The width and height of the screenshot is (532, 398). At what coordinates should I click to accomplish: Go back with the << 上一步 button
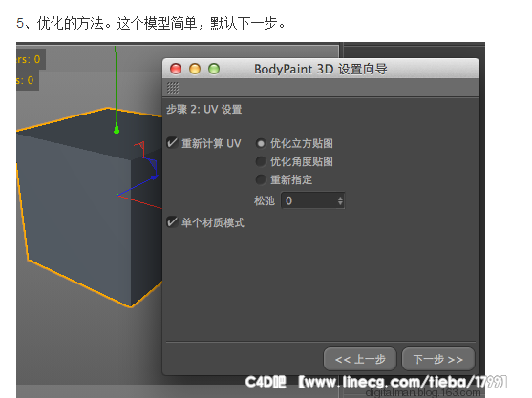pos(360,359)
